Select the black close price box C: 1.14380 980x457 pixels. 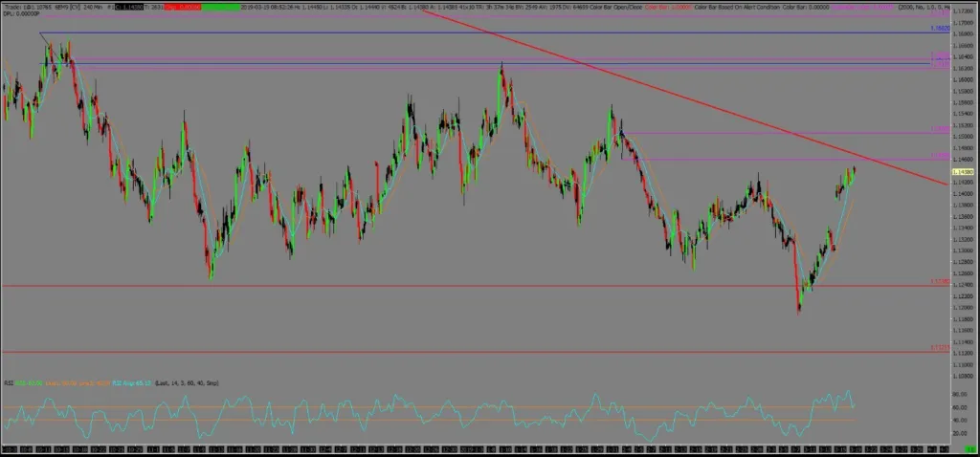[129, 7]
